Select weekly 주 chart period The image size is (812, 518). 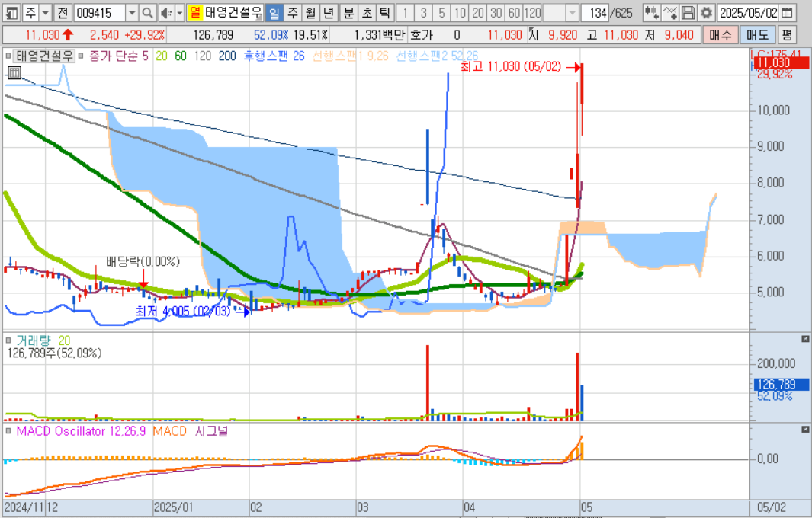[293, 12]
